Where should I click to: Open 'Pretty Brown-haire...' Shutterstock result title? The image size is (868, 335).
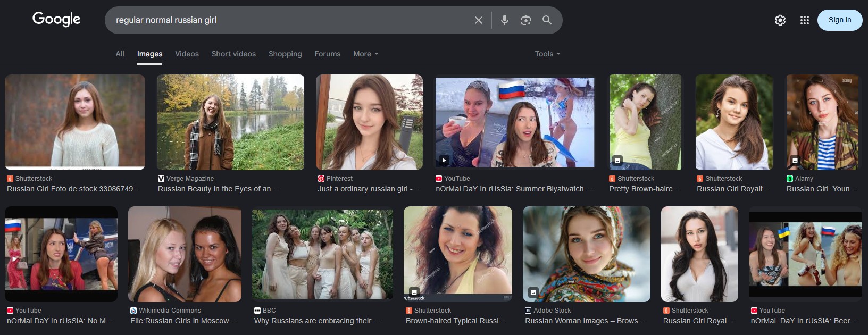coord(644,189)
